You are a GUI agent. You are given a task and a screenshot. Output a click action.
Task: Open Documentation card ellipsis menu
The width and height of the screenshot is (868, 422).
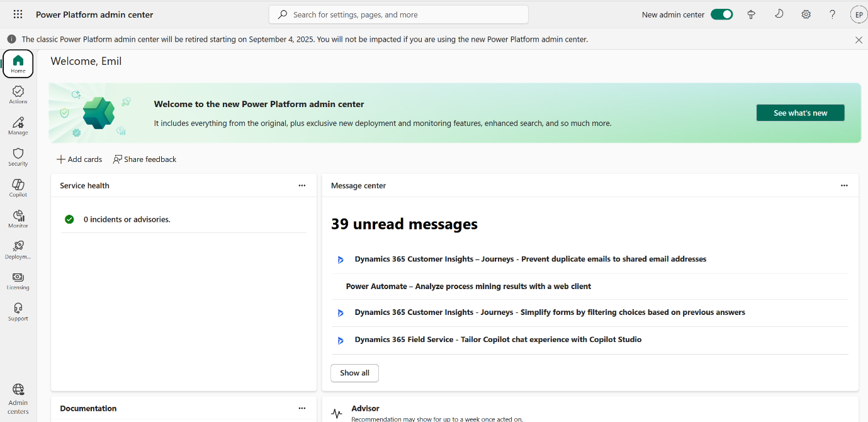(x=302, y=408)
